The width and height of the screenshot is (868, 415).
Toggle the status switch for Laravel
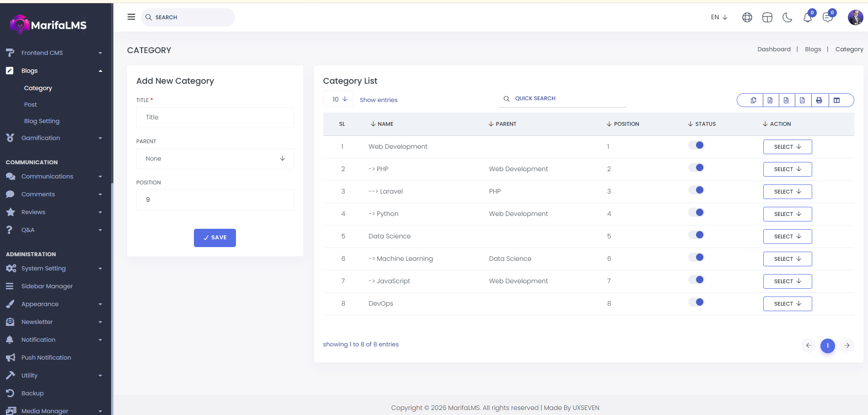coord(696,190)
